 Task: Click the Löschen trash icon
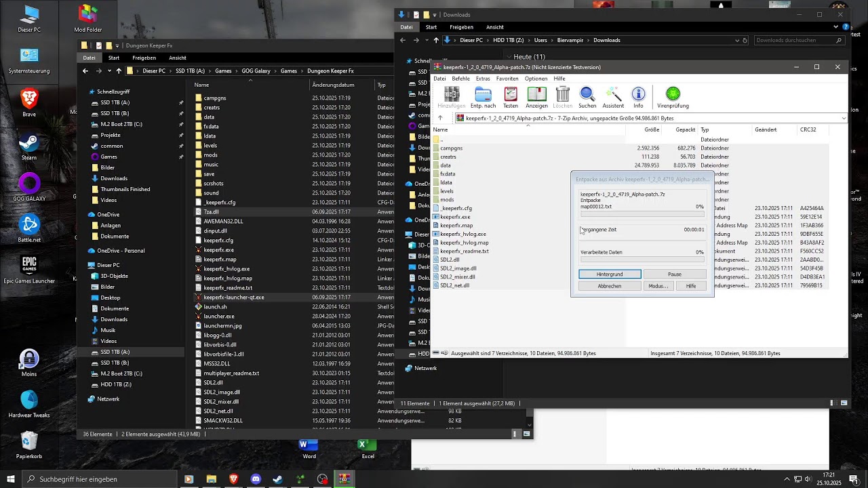click(x=562, y=98)
